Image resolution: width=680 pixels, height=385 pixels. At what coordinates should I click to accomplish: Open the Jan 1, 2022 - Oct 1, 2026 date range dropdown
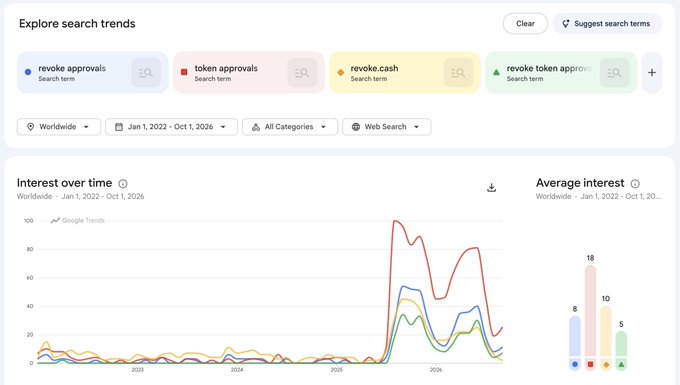click(171, 127)
